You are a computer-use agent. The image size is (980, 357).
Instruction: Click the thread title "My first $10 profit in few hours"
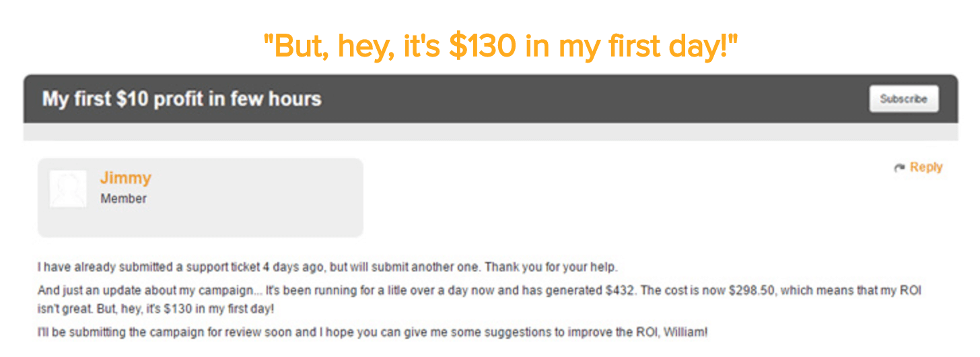coord(182,99)
